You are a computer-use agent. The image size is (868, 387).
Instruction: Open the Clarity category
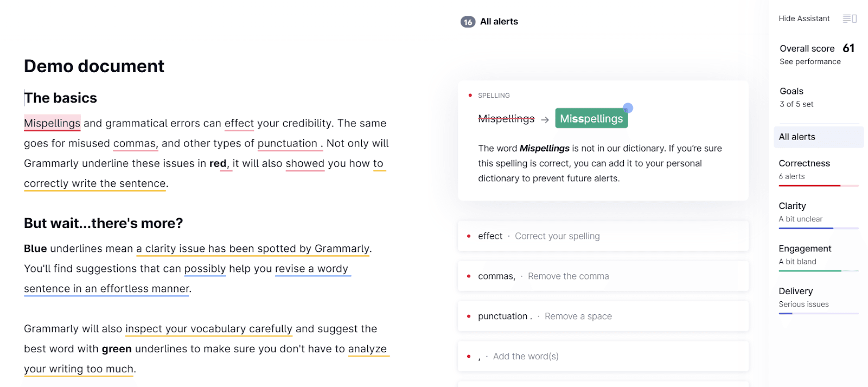(792, 206)
